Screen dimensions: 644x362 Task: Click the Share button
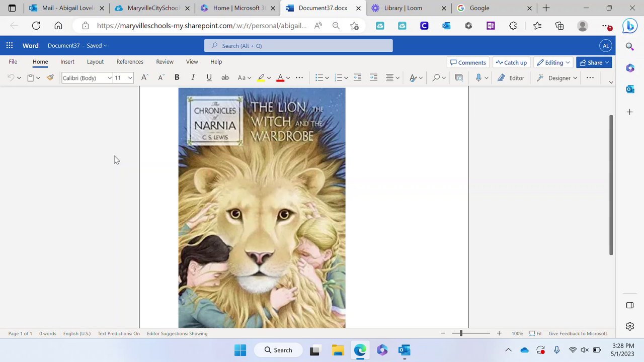pyautogui.click(x=591, y=62)
